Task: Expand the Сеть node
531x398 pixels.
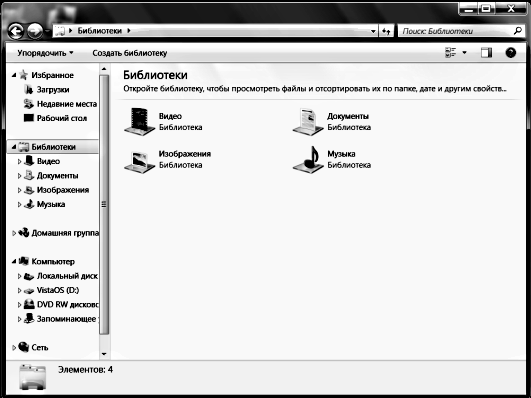Action: pos(14,348)
